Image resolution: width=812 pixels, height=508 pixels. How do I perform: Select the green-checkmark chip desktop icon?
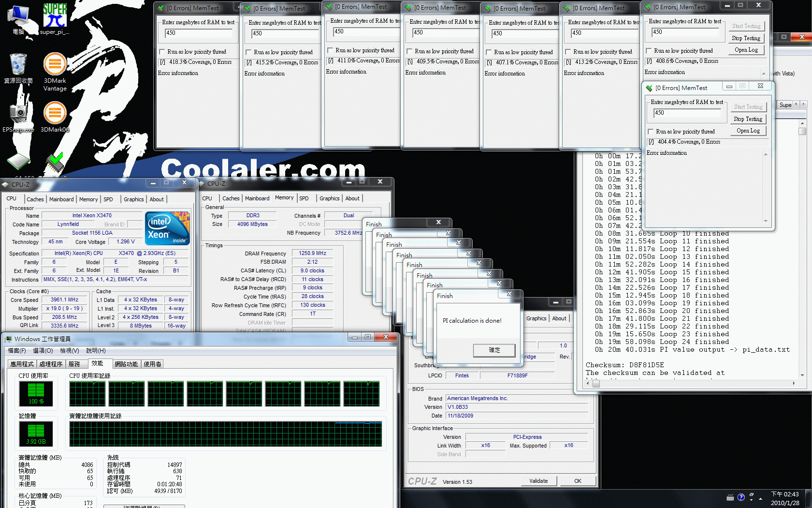pos(55,163)
